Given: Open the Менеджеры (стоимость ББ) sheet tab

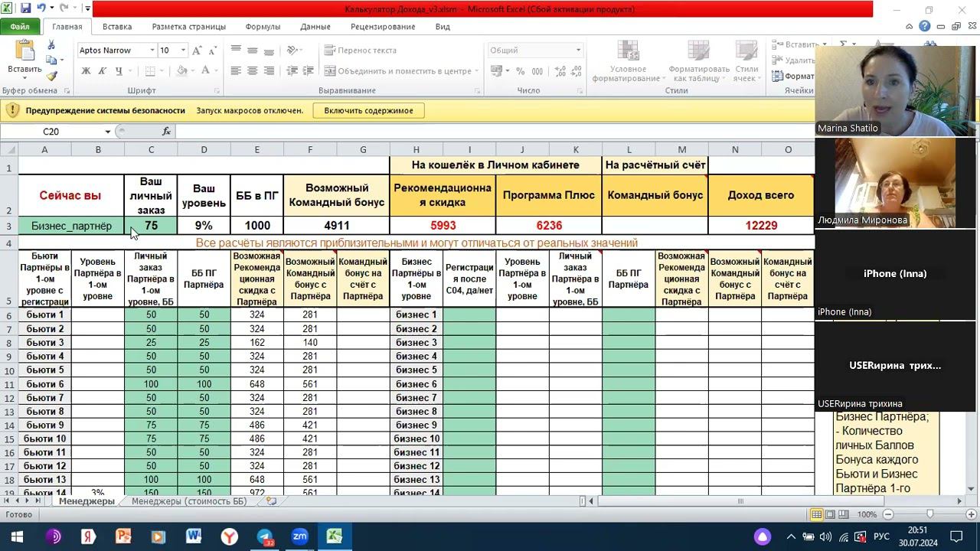Looking at the screenshot, I should coord(189,501).
